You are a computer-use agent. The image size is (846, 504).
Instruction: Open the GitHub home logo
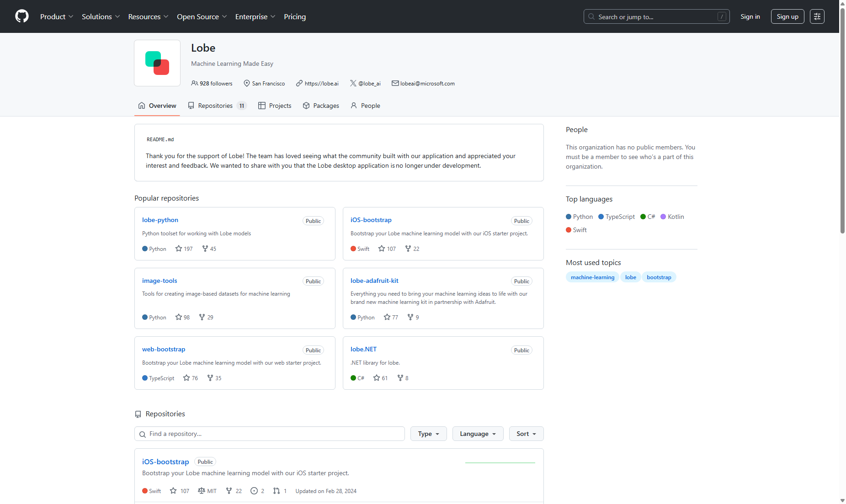click(x=22, y=16)
